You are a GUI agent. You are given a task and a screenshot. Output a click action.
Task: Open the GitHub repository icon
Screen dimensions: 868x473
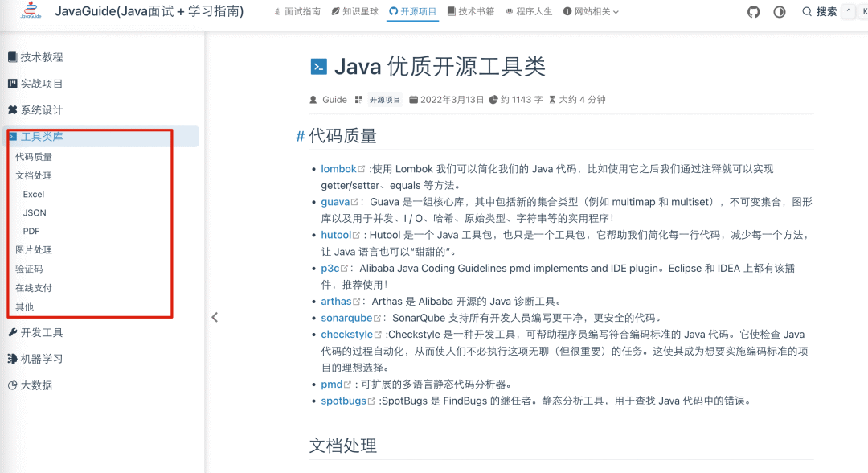[x=753, y=11]
